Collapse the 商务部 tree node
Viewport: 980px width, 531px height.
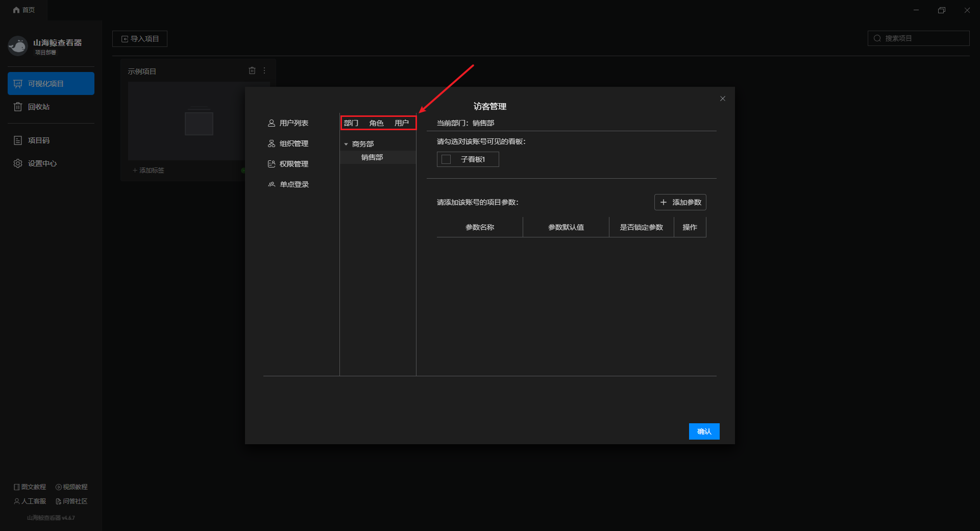pos(346,144)
